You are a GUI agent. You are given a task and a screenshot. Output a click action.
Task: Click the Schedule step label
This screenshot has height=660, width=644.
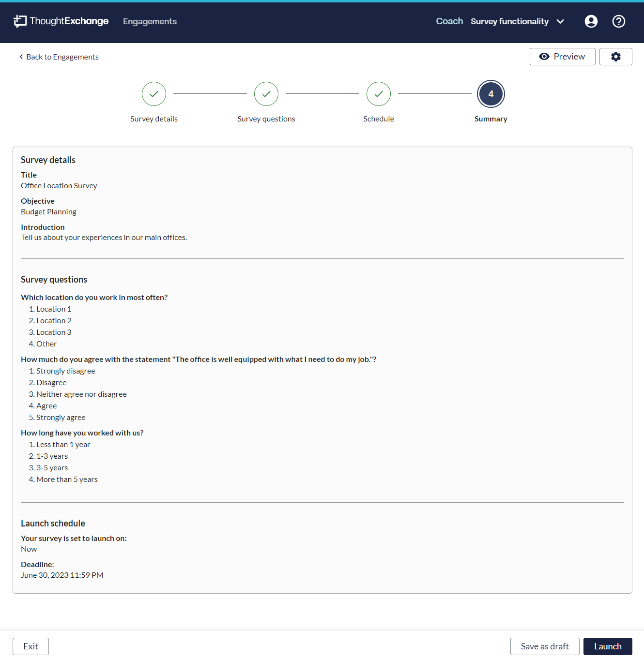point(379,119)
